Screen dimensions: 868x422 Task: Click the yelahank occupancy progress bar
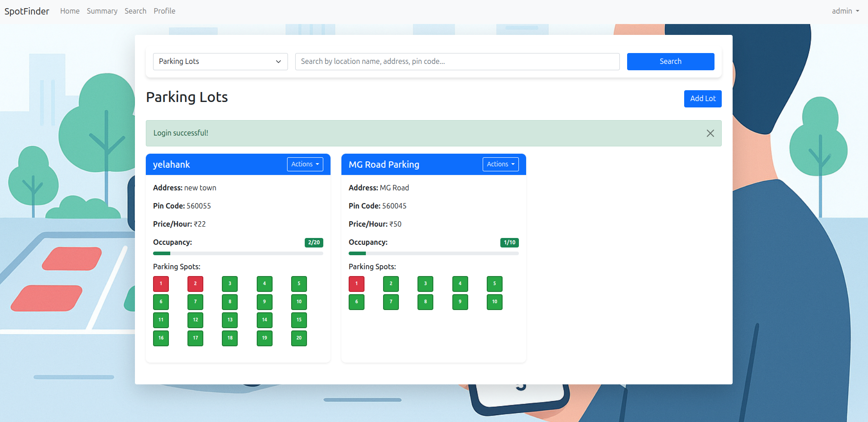238,253
